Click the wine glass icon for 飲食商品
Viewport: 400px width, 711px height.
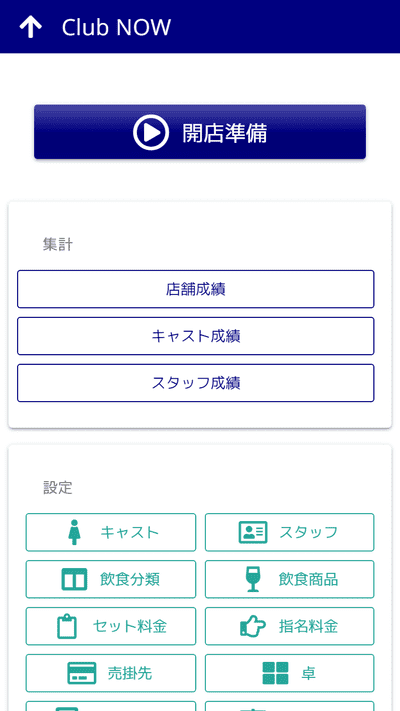click(253, 580)
